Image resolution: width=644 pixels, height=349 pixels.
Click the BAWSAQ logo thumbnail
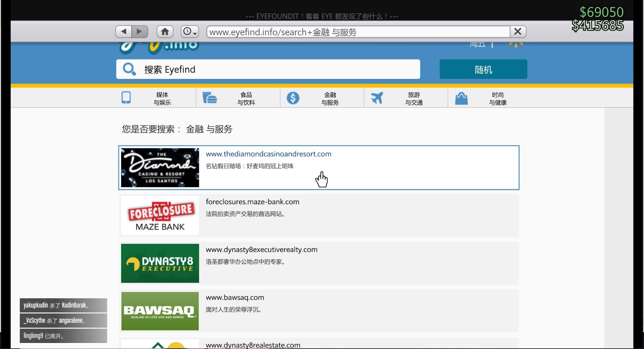click(x=160, y=311)
